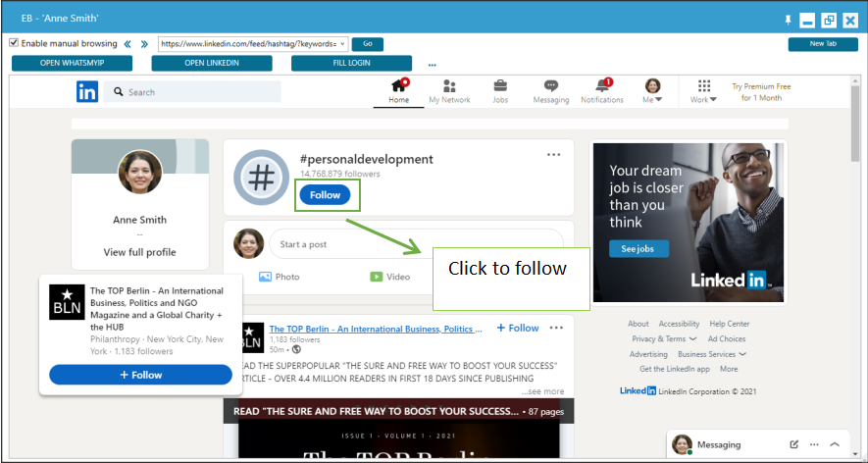Click BLN logo in hover popup
The width and height of the screenshot is (868, 463).
(x=67, y=302)
